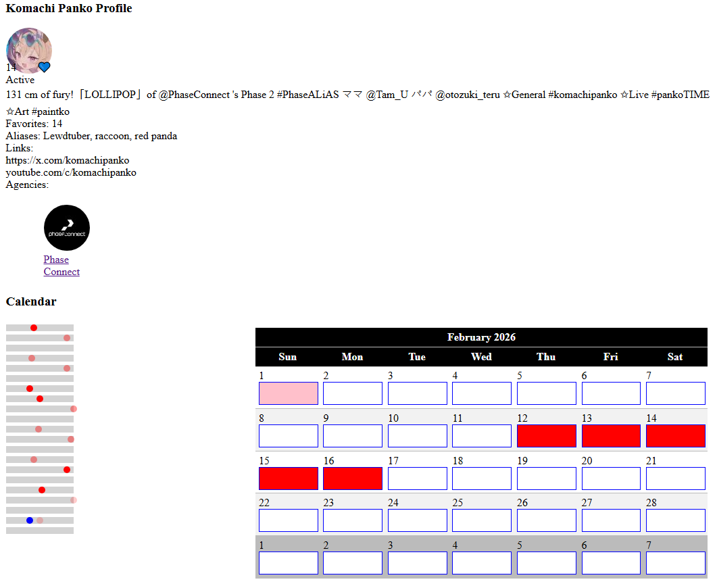Viewport: 717px width, 588px height.
Task: Select the February 26 calendar cell
Action: coord(547,520)
